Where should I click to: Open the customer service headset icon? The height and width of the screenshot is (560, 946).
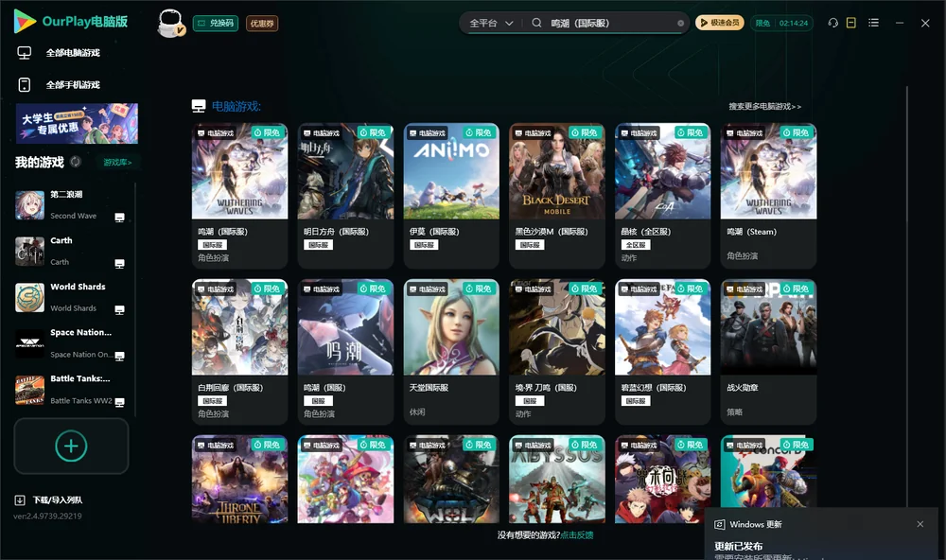(x=832, y=23)
